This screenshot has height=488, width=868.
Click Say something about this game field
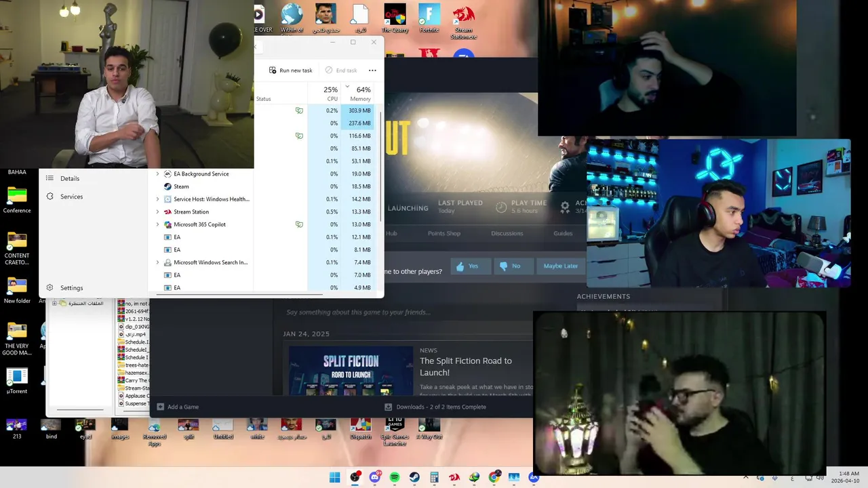pos(358,312)
